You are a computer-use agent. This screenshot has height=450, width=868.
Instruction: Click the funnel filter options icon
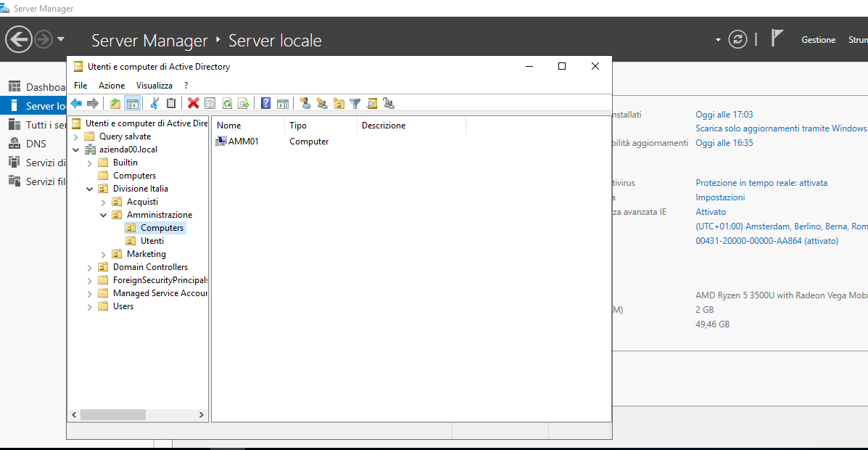pos(355,103)
